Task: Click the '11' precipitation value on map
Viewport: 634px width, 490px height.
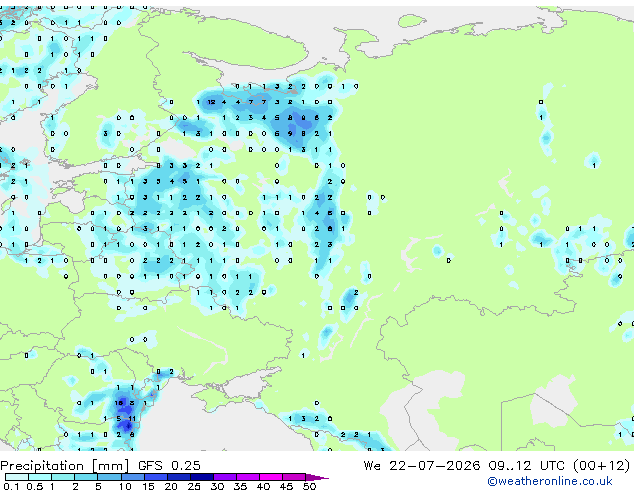Action: [132, 419]
